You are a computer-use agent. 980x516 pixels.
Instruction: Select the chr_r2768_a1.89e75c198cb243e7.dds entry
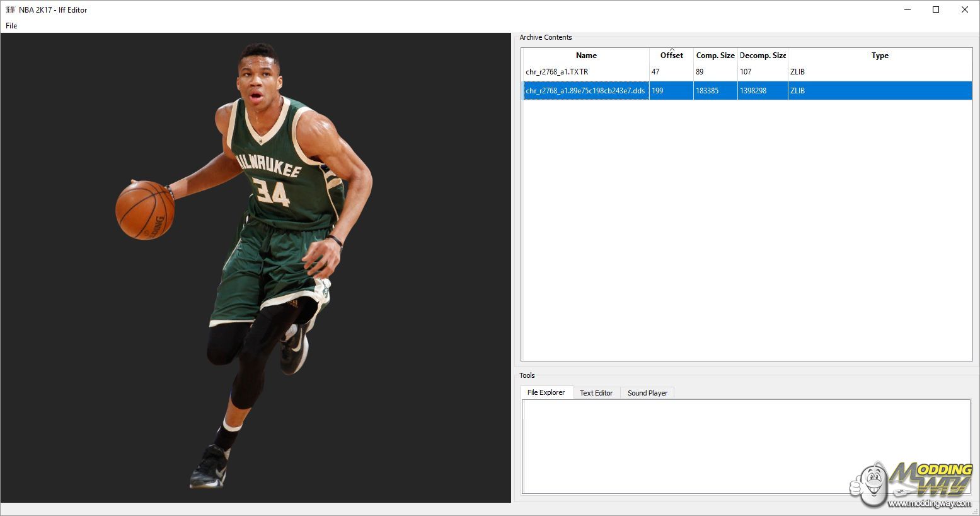pos(585,91)
